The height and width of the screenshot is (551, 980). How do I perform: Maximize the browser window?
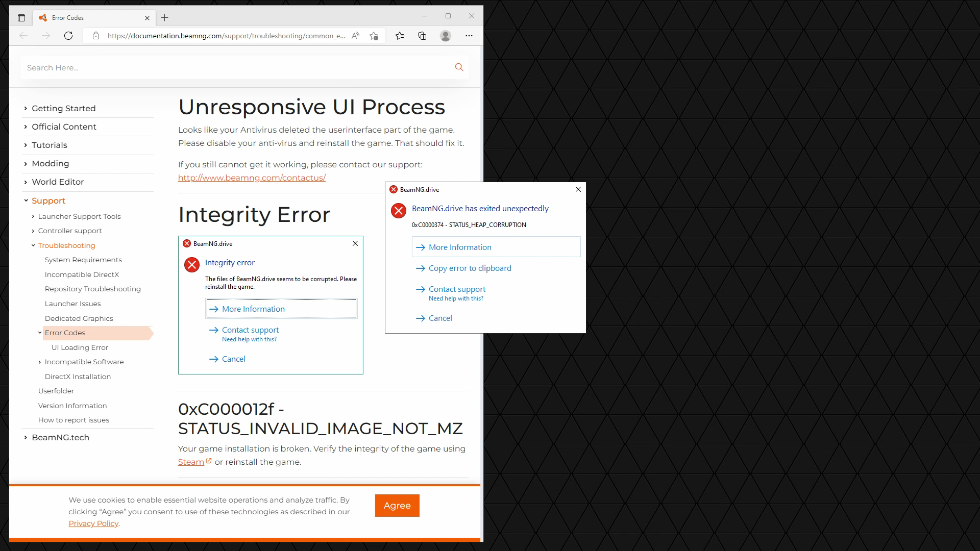point(448,16)
